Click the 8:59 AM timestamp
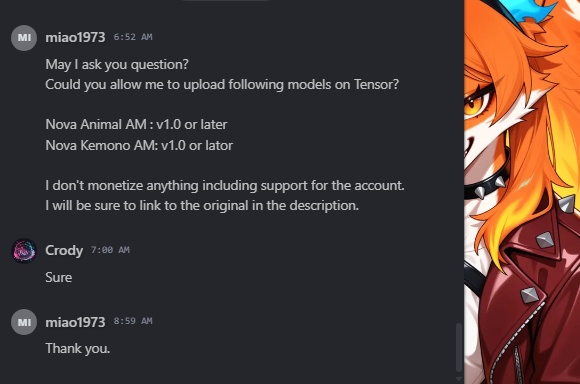This screenshot has height=384, width=580. point(133,321)
